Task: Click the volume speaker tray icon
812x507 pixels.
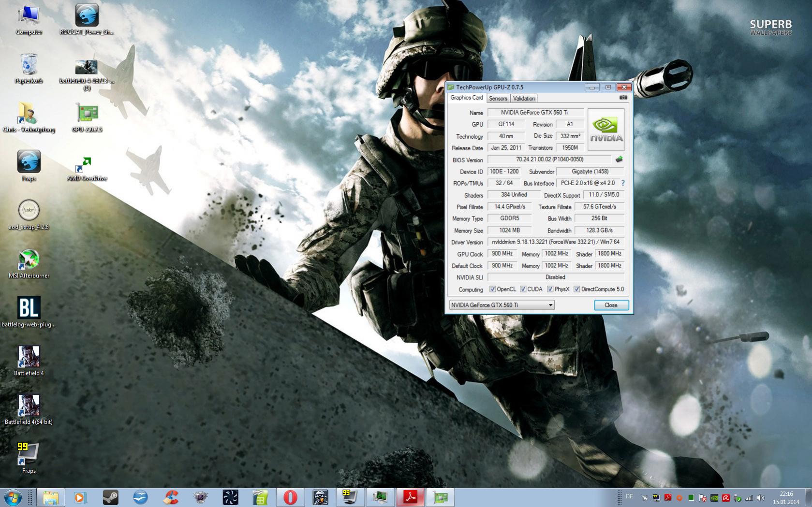Action: click(x=760, y=497)
